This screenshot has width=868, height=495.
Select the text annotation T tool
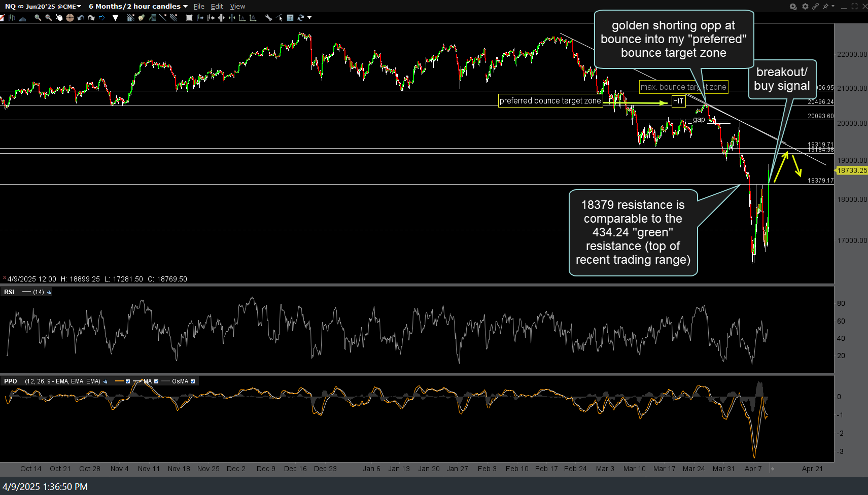click(290, 18)
